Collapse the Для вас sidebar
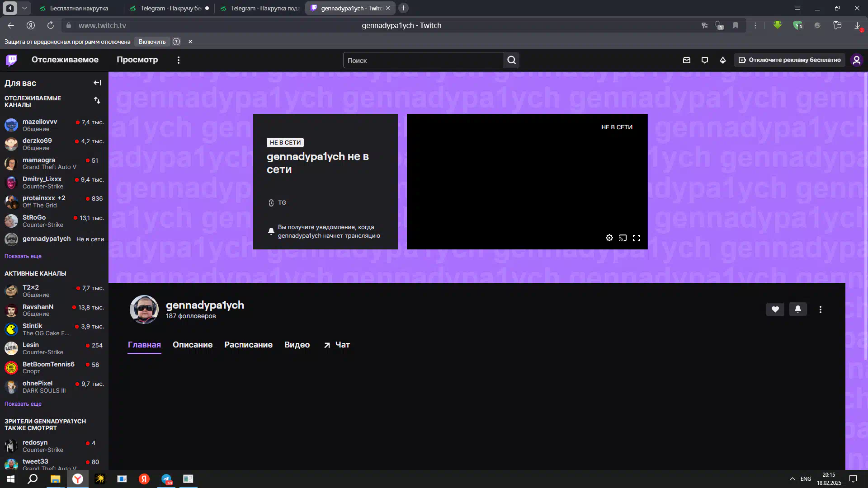868x488 pixels. point(97,83)
